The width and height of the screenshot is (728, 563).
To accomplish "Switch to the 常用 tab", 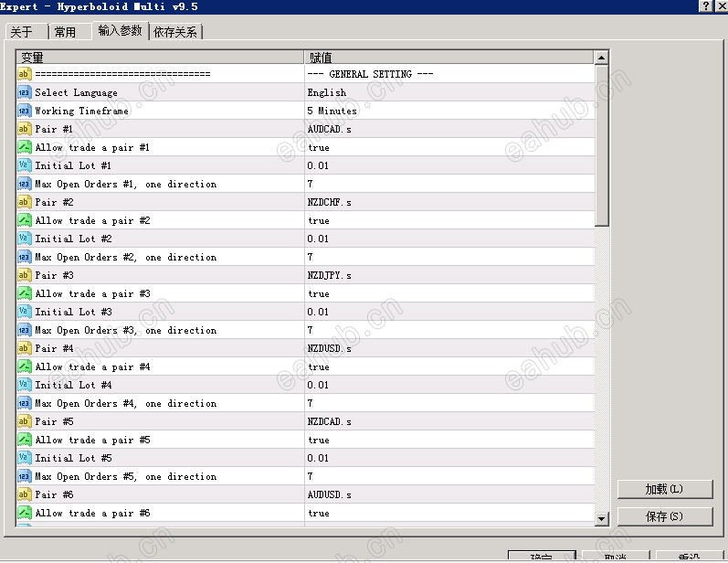I will (x=69, y=32).
